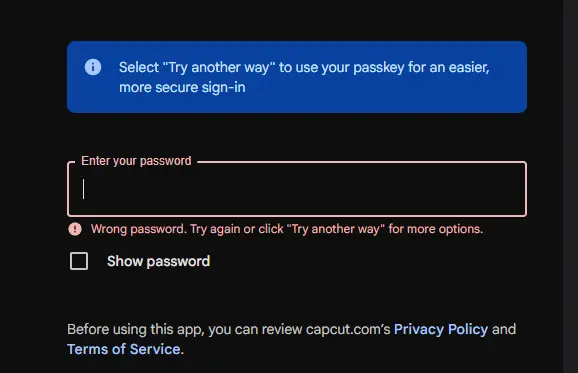This screenshot has width=578, height=373.
Task: Click the vertical scrollbar on right edge
Action: pos(570,186)
